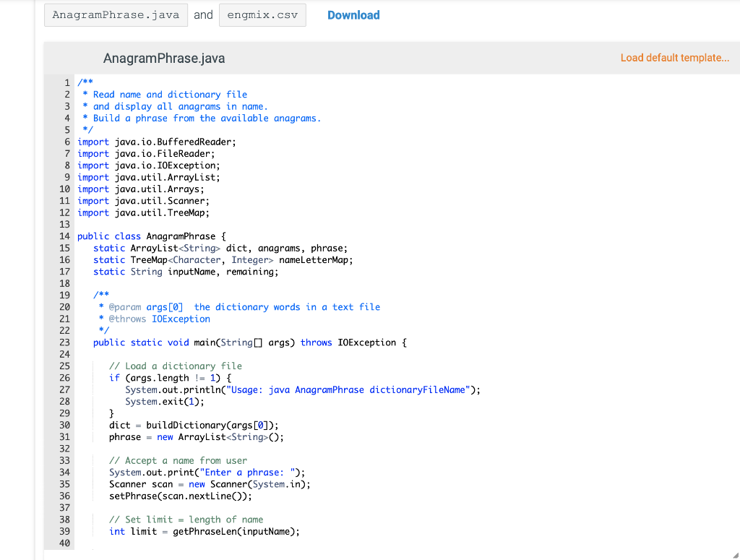This screenshot has width=740, height=560.
Task: Click the 'import java.util.Scanner;' line
Action: coord(144,201)
